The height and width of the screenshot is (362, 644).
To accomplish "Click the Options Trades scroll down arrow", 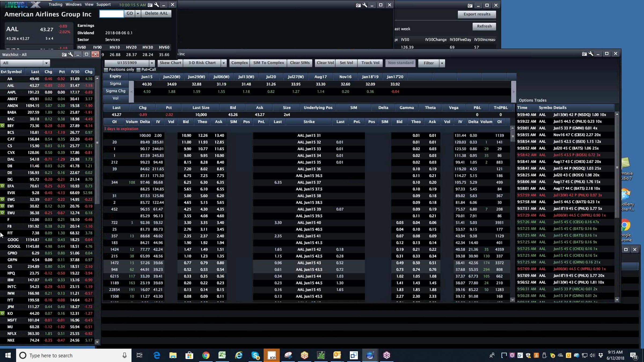I will tap(617, 300).
